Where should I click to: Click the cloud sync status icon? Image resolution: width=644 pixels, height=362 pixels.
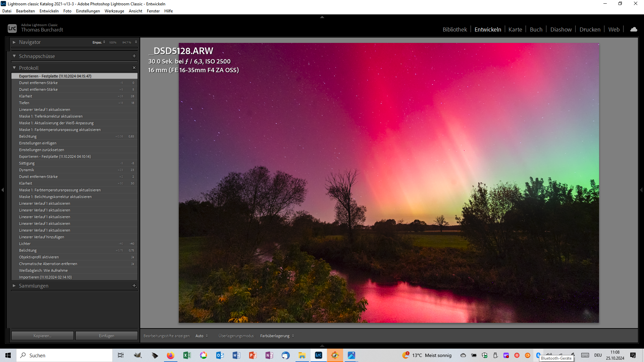pos(634,29)
